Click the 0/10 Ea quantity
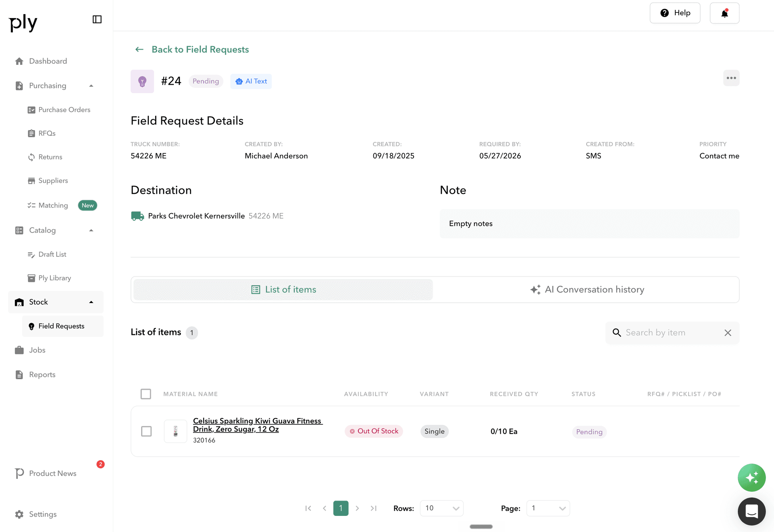 [504, 432]
